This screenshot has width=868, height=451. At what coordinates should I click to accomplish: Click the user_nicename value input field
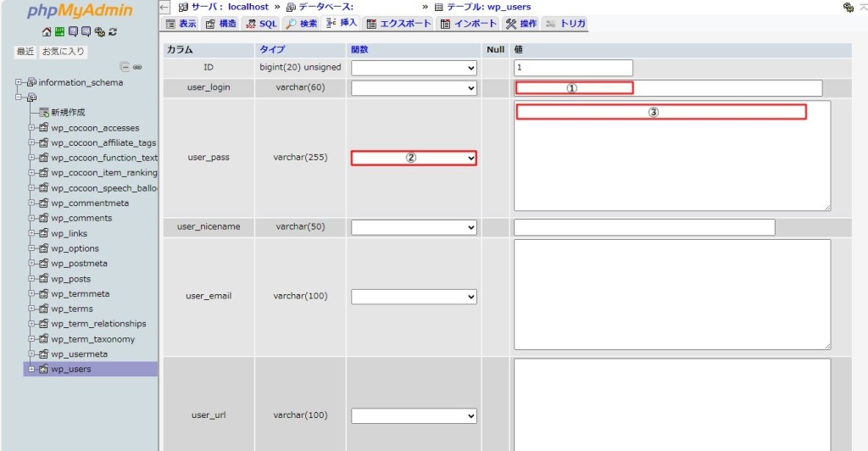[x=644, y=227]
